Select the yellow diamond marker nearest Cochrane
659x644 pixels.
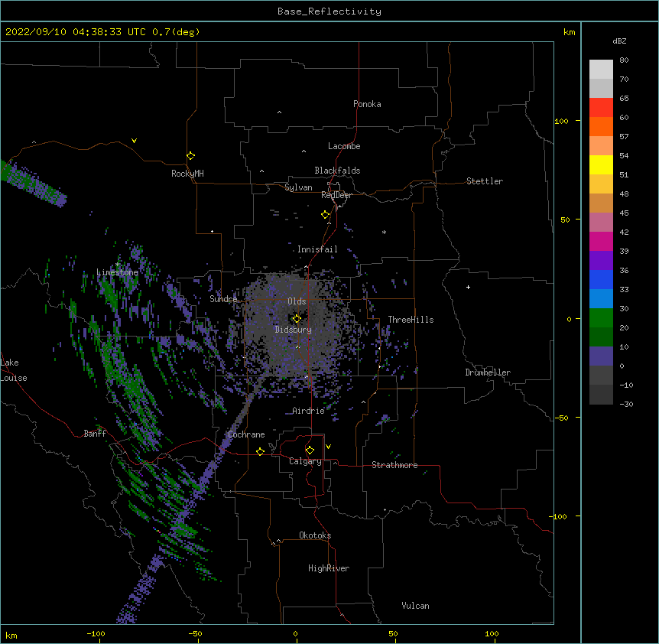(x=260, y=451)
